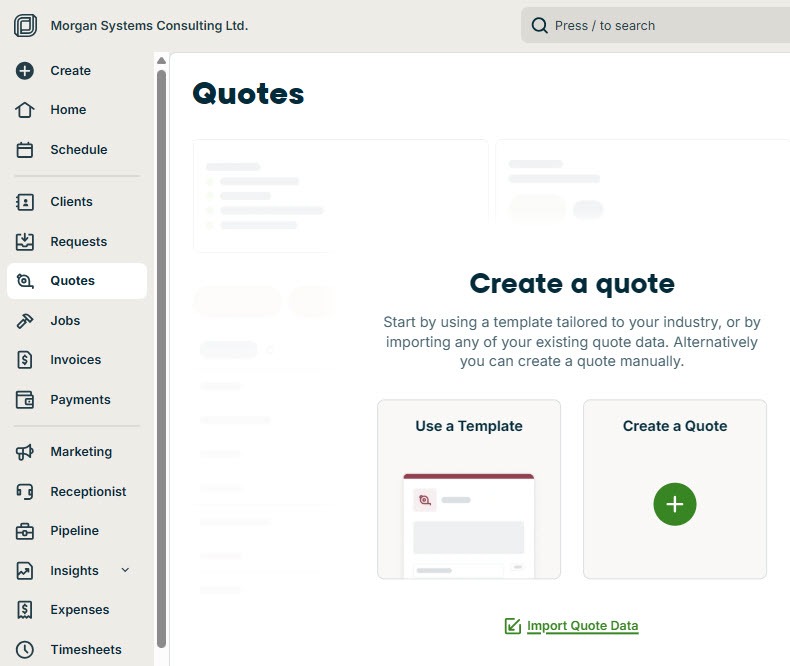This screenshot has height=666, width=790.
Task: Follow the Import Quote Data link
Action: click(x=582, y=626)
